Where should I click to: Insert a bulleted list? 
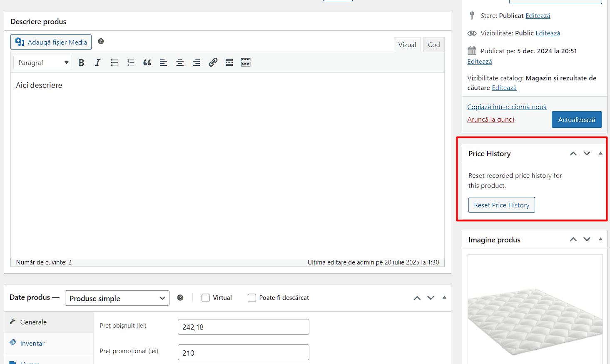click(115, 62)
